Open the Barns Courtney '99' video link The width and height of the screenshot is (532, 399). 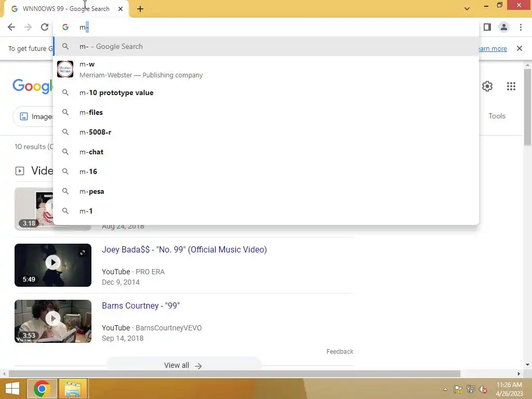click(x=141, y=305)
